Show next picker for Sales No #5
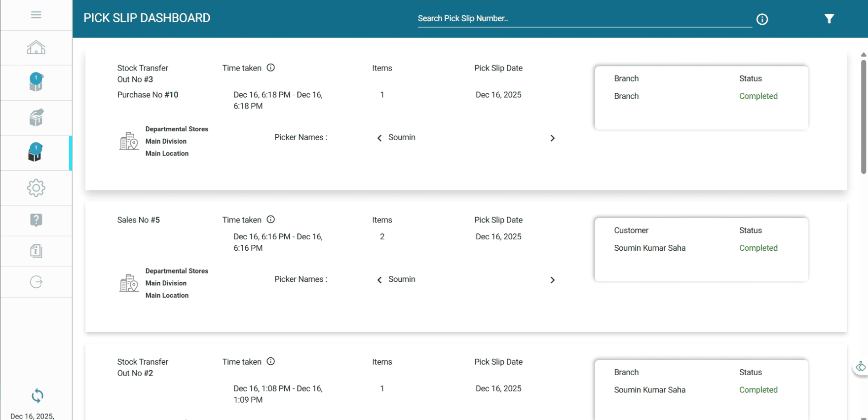This screenshot has height=420, width=868. coord(552,280)
